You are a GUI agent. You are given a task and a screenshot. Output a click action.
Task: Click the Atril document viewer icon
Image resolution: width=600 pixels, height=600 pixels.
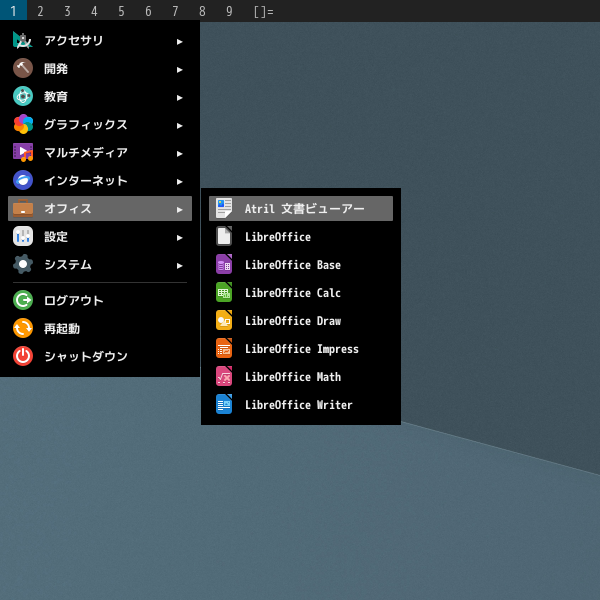click(x=224, y=209)
